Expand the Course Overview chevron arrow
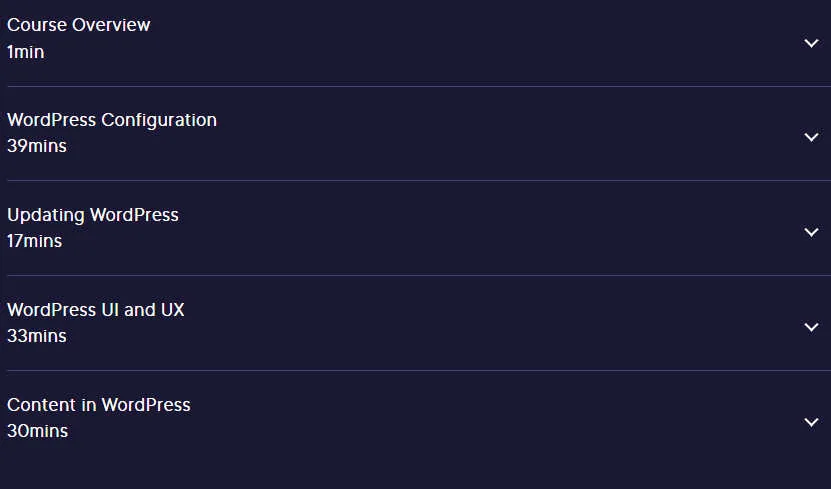831x489 pixels. (811, 43)
